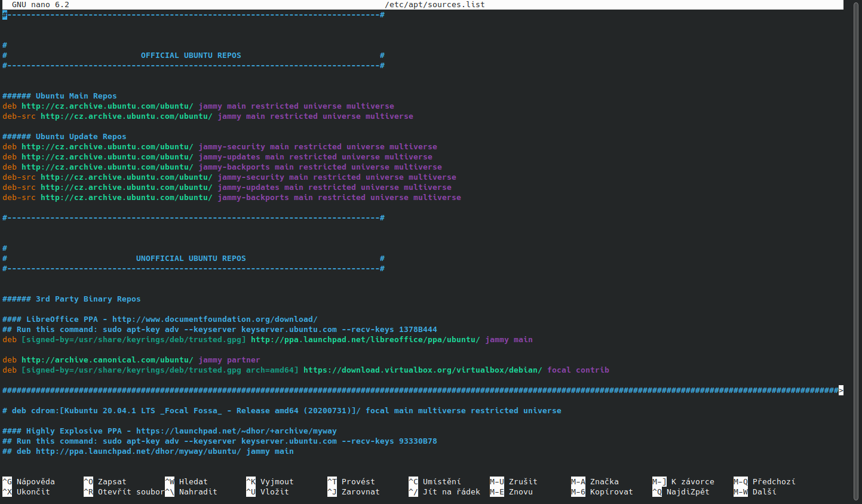Click the '###### Ubuntu Update Repos' comment line
This screenshot has width=862, height=504.
click(x=65, y=137)
